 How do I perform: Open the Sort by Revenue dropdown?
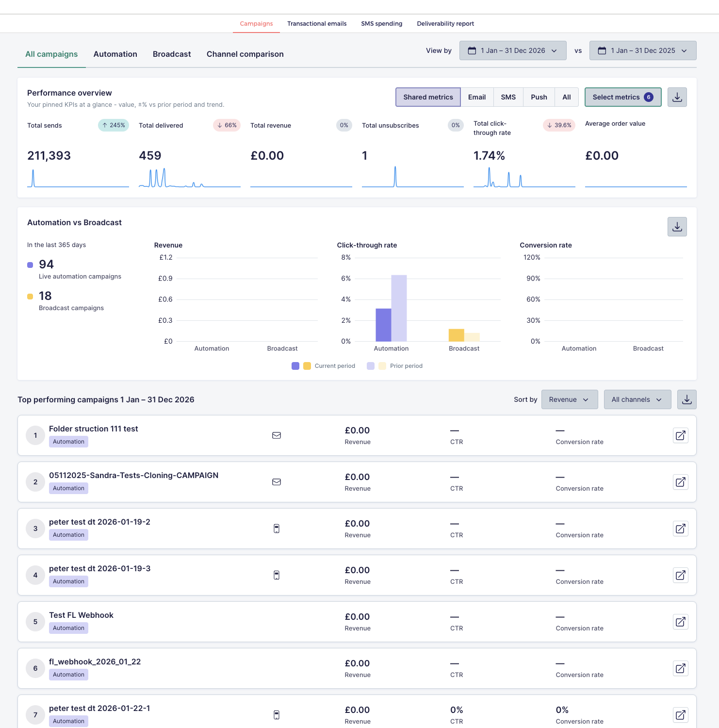coord(570,399)
